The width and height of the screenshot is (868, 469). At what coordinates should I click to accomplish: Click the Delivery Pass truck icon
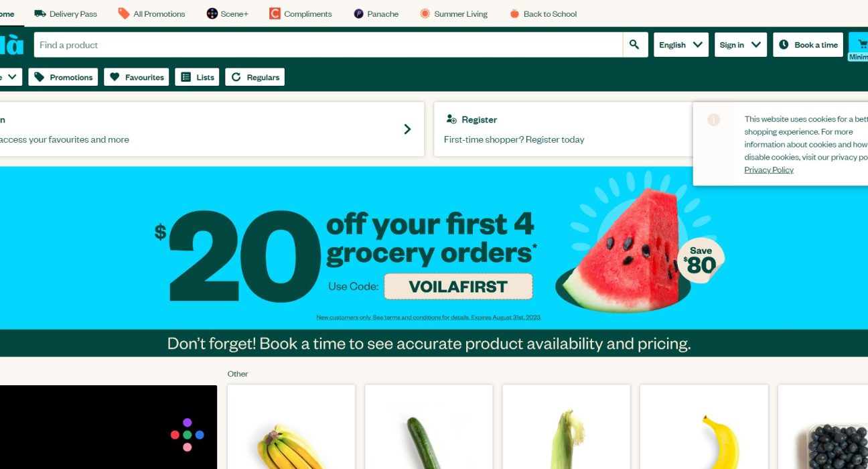pos(40,13)
